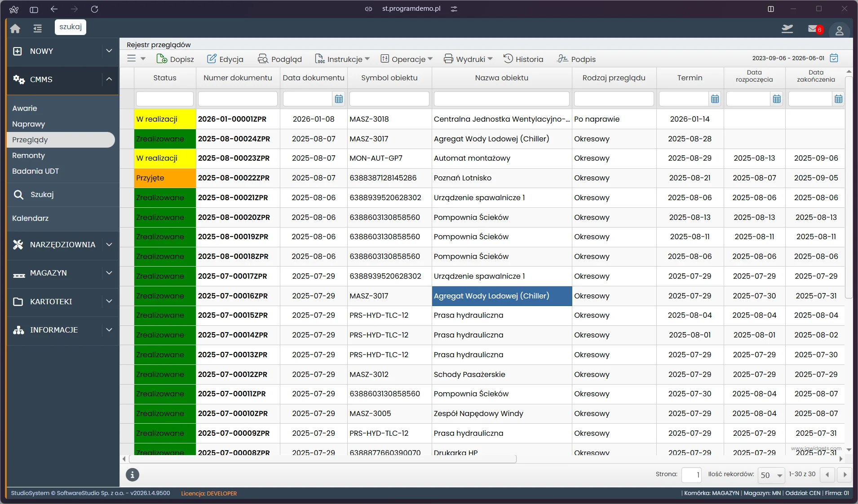Sort by Rodzaj przeglądu column header
Image resolution: width=858 pixels, height=504 pixels.
click(614, 78)
